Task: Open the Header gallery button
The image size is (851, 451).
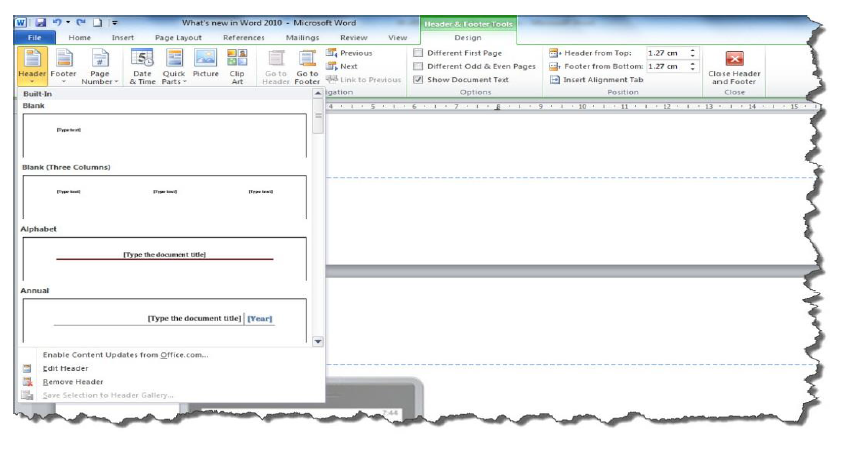Action: [x=33, y=66]
